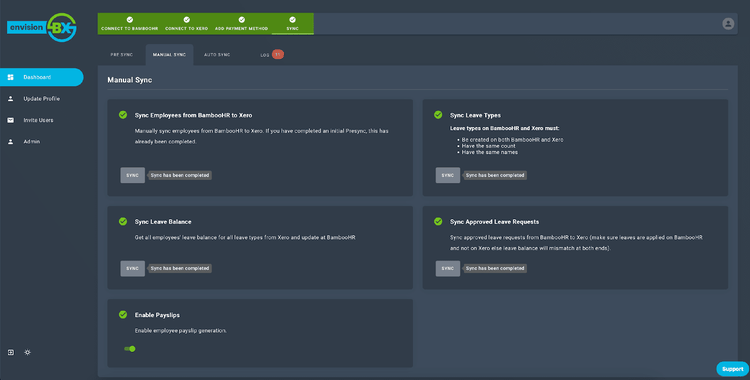Click the envision BX logo

[42, 27]
